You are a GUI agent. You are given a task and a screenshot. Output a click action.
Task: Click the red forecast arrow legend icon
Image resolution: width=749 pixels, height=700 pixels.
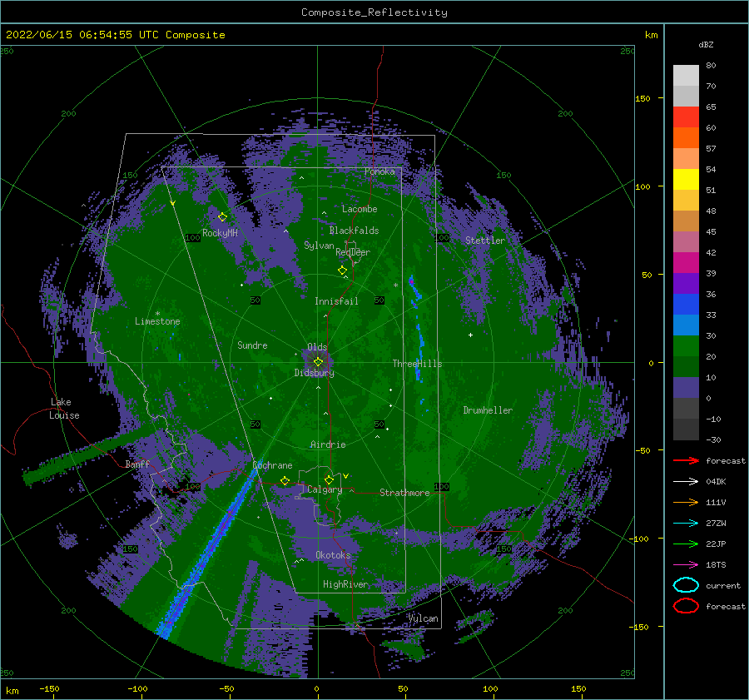pyautogui.click(x=686, y=460)
